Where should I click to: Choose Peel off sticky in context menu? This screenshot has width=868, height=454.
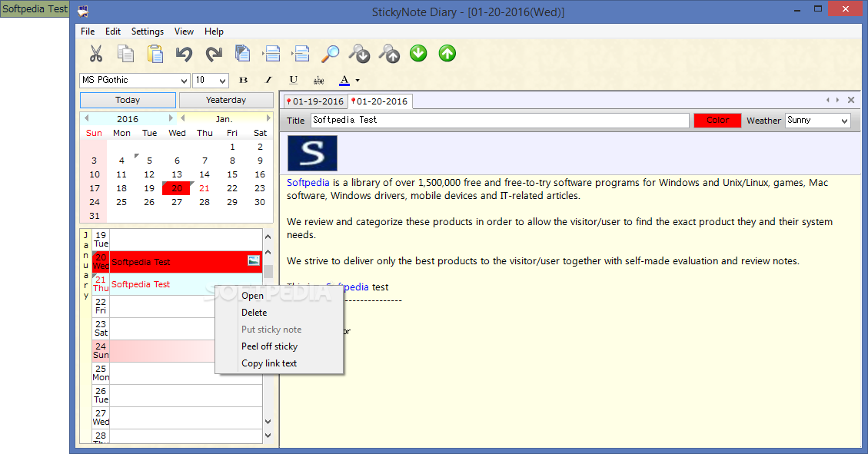pos(279,346)
